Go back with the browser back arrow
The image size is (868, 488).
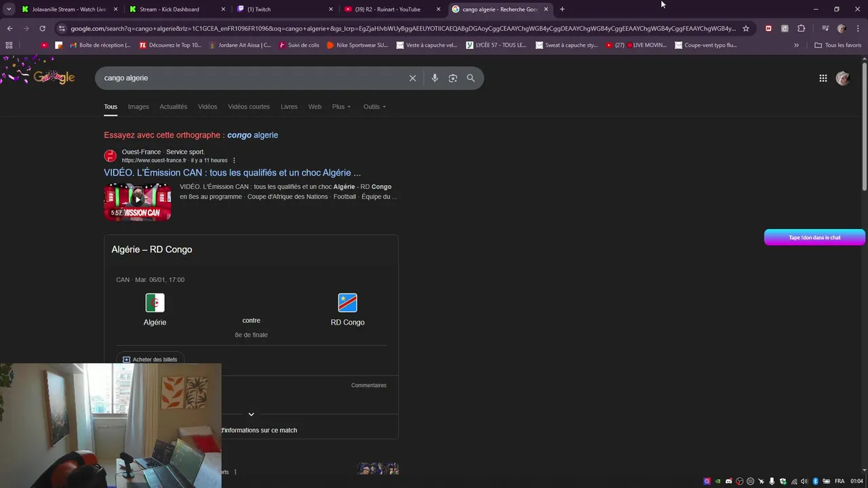tap(9, 28)
